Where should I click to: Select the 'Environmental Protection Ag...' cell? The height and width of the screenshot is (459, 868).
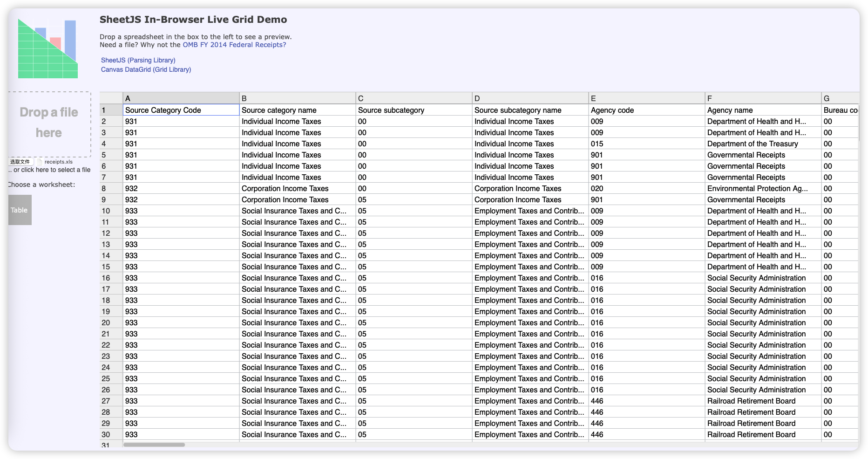[x=763, y=189]
